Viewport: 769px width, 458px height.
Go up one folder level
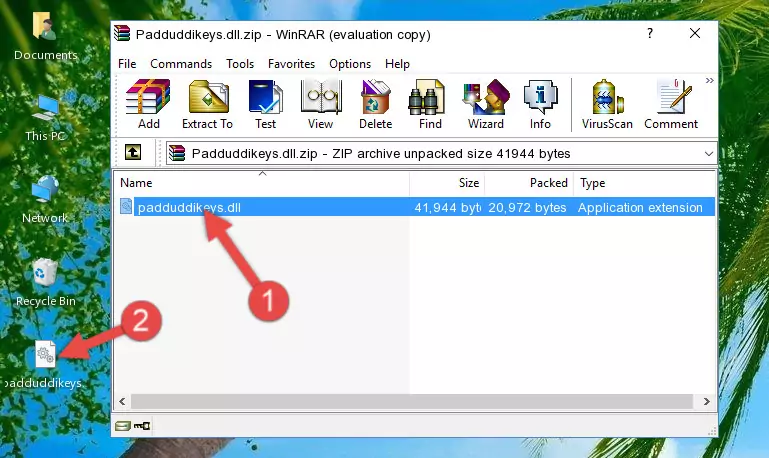pos(133,153)
